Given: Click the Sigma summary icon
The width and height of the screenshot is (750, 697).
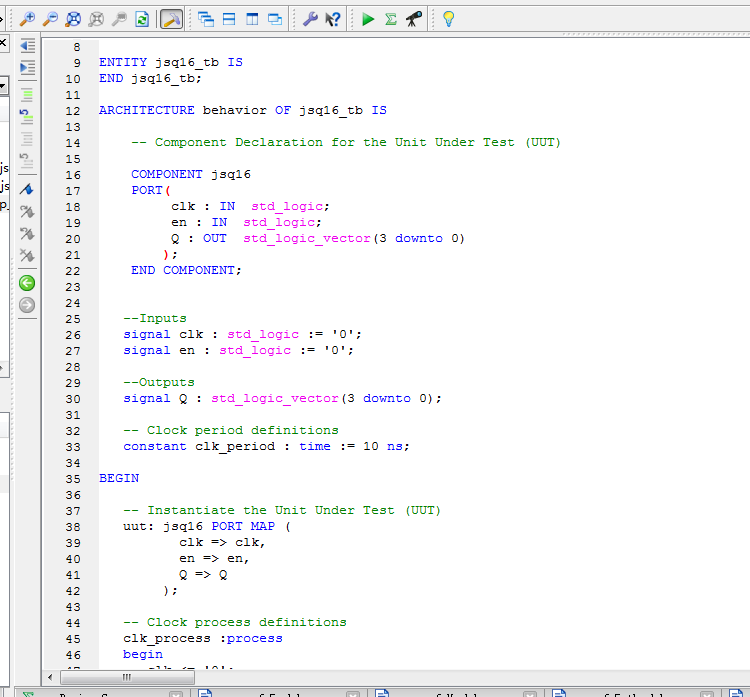Looking at the screenshot, I should pos(390,19).
